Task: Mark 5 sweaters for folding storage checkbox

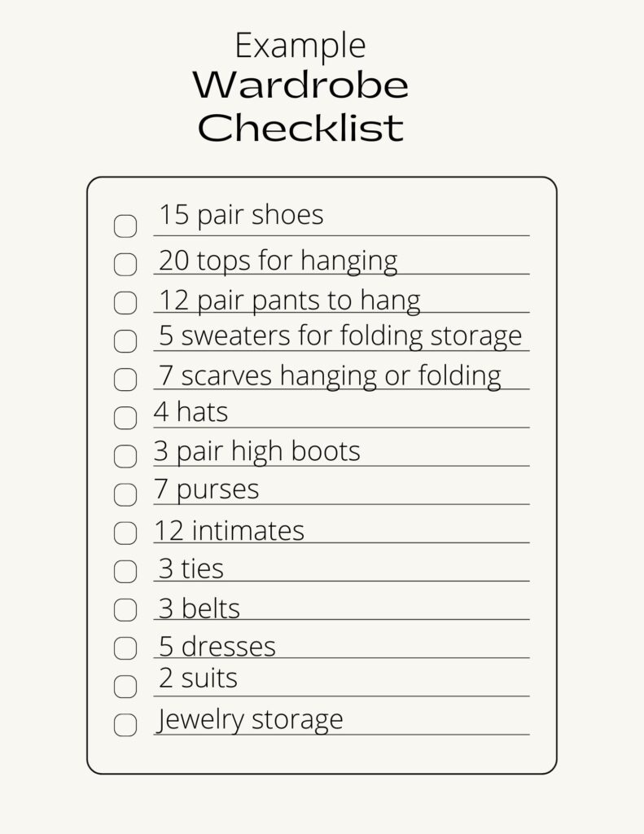Action: coord(125,341)
